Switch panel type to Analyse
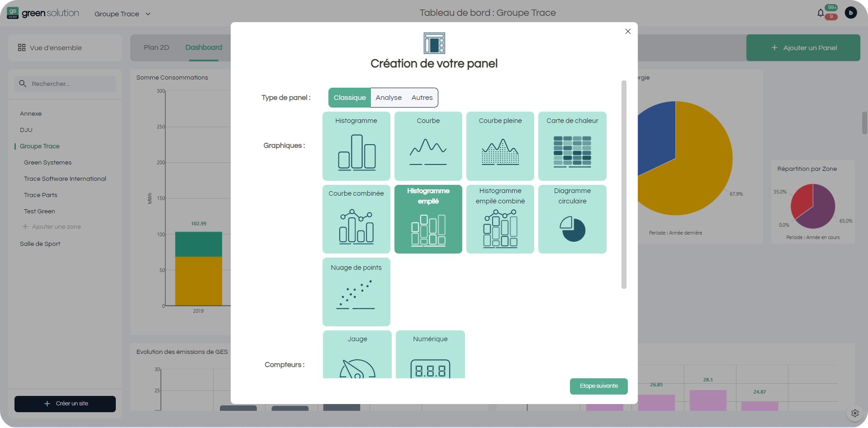Viewport: 868px width, 428px height. (389, 97)
